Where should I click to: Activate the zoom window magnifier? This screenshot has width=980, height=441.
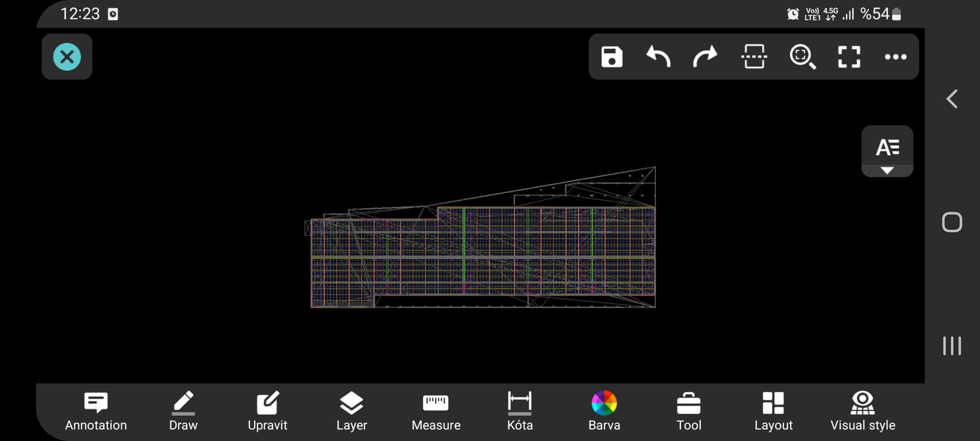pyautogui.click(x=802, y=57)
